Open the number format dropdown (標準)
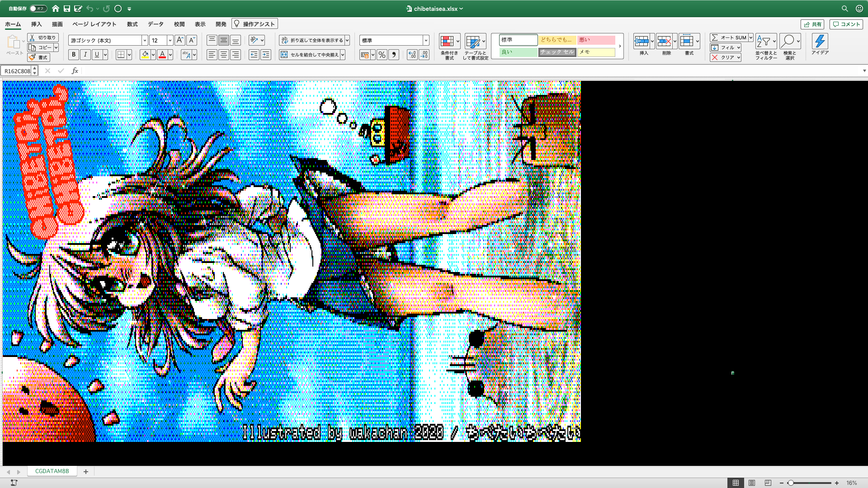 (426, 40)
